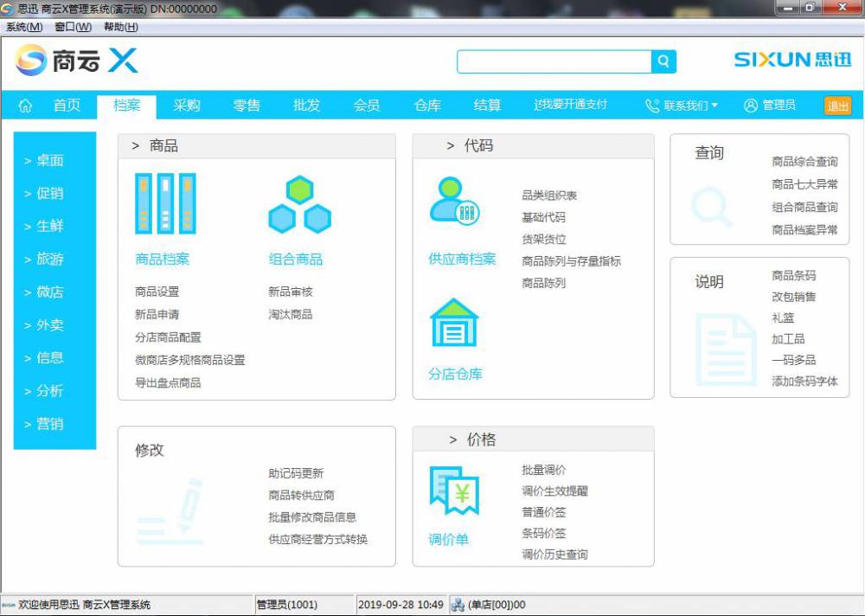
Task: Click the SIXUN思迅 brand logo
Action: point(792,60)
